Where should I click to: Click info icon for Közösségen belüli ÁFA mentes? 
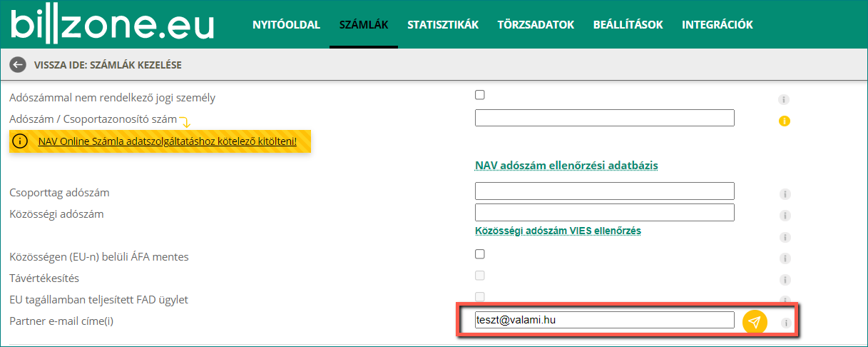pos(785,258)
